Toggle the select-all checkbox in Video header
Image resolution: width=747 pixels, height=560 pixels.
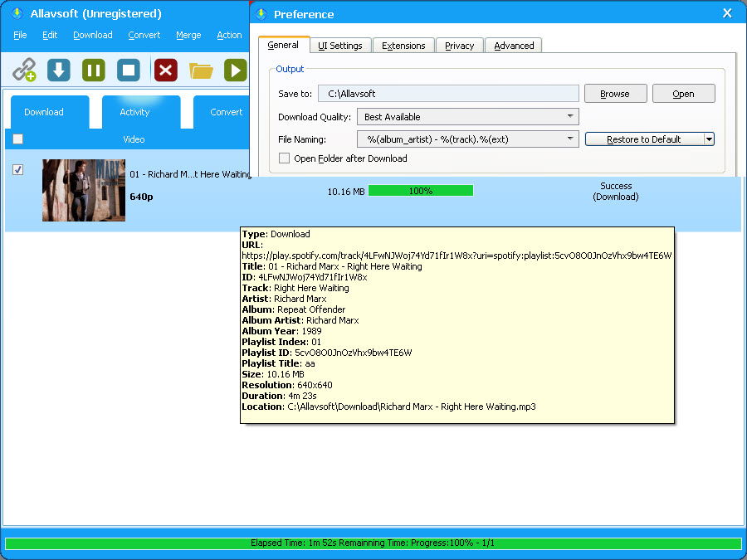click(17, 139)
